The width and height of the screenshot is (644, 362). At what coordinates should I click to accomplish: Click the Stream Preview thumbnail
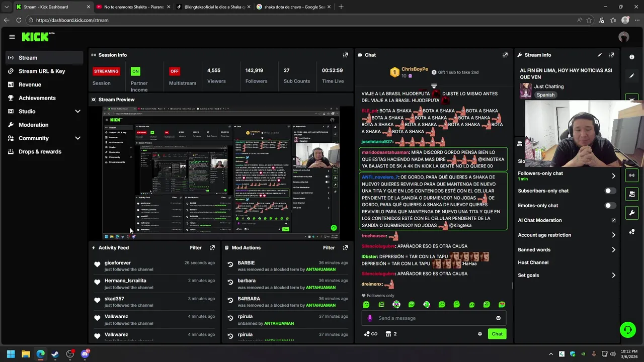click(221, 173)
